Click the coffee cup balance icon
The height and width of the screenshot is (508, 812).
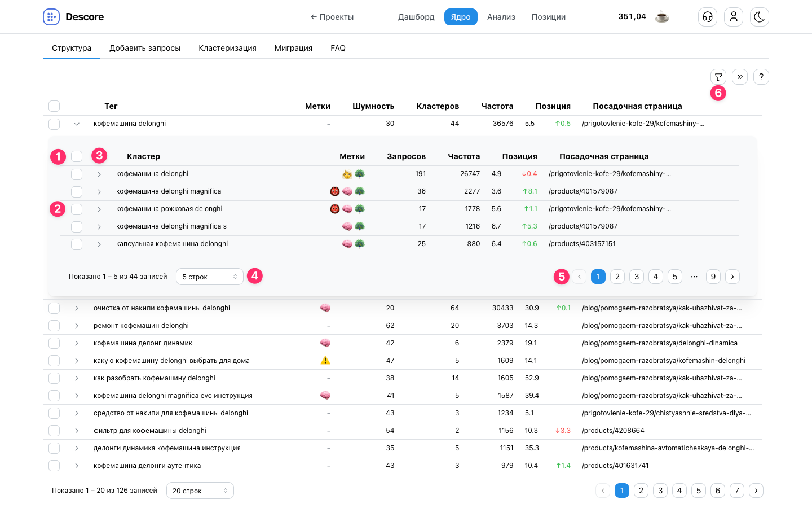[662, 17]
